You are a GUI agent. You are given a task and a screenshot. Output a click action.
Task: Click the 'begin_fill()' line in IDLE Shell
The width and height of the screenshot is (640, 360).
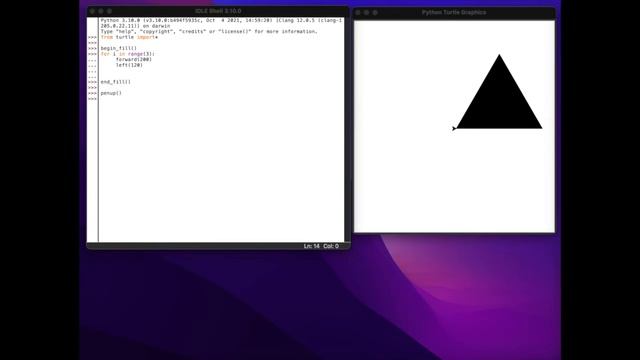[x=119, y=48]
